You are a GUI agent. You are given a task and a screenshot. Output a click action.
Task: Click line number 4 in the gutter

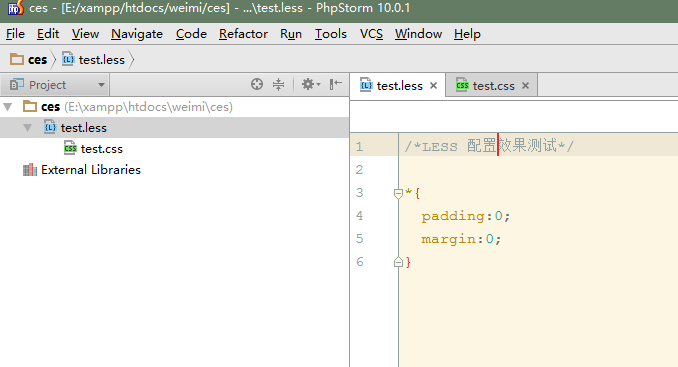[x=359, y=215]
